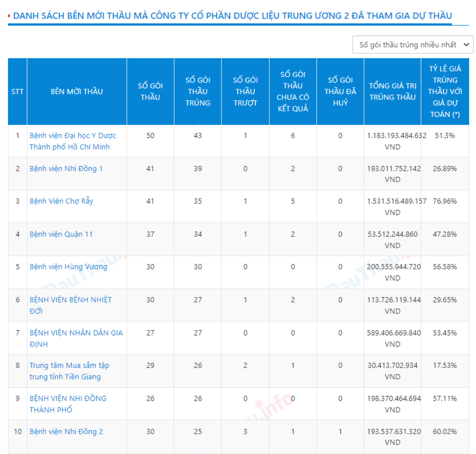Screen dimensions: 476x454
Task: Open Bệnh Viện Chợ Rẫy link
Action: tap(62, 201)
